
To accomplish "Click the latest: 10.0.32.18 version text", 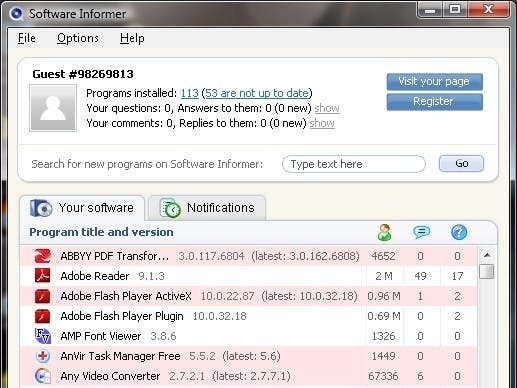I will [309, 296].
